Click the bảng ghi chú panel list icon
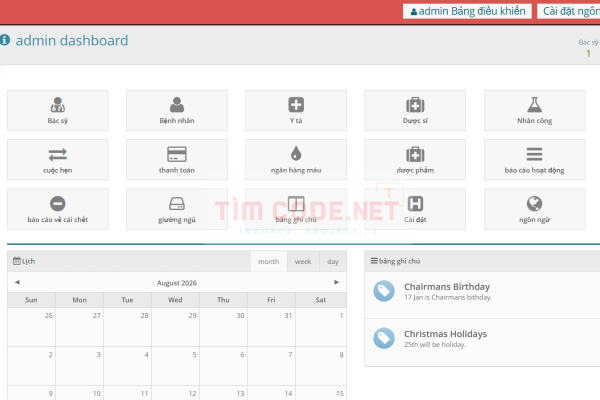The image size is (600, 400). click(374, 261)
